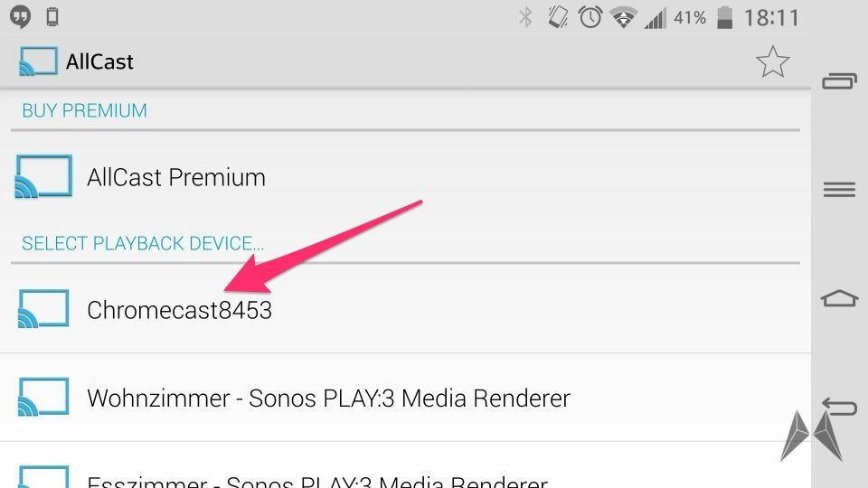Tap the cast icon beside Chromecast8453

tap(43, 309)
